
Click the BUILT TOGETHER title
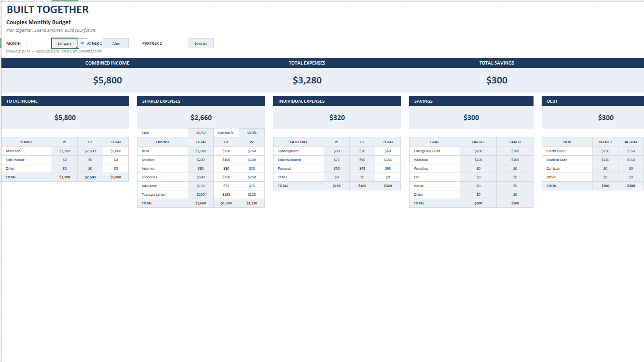48,9
